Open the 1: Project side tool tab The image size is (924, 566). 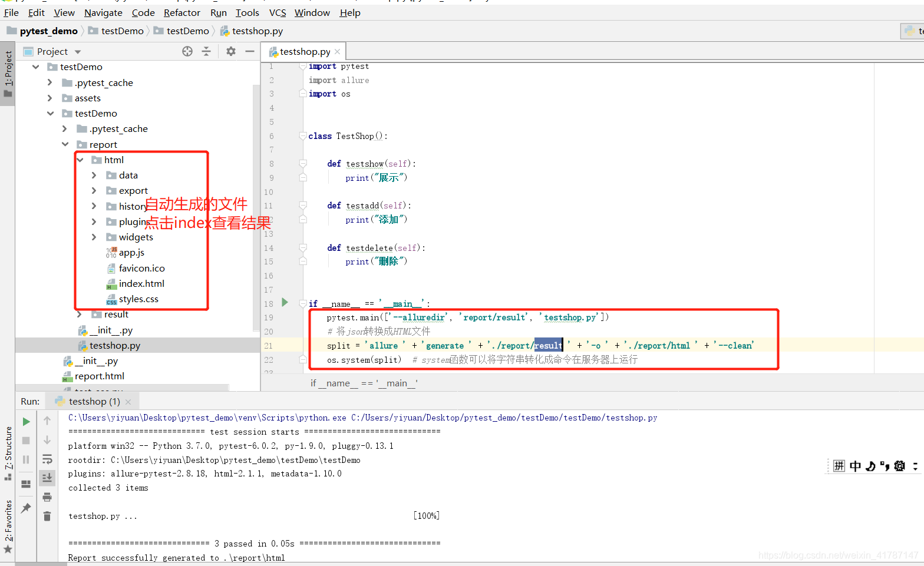pyautogui.click(x=8, y=73)
